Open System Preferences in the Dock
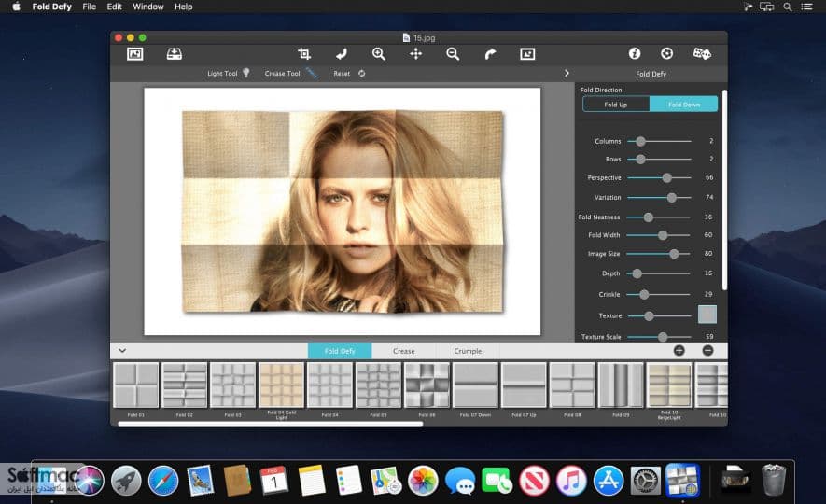This screenshot has height=504, width=826. click(645, 481)
